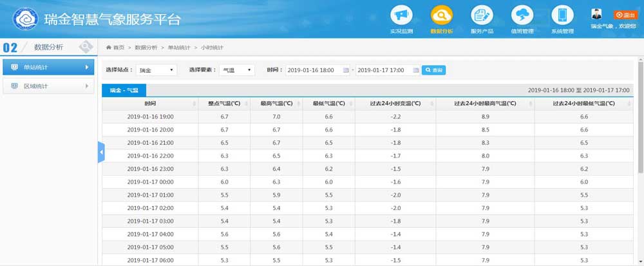Click the 瑞金 - 气温 tab
Screen dimensions: 644x266
[x=124, y=90]
